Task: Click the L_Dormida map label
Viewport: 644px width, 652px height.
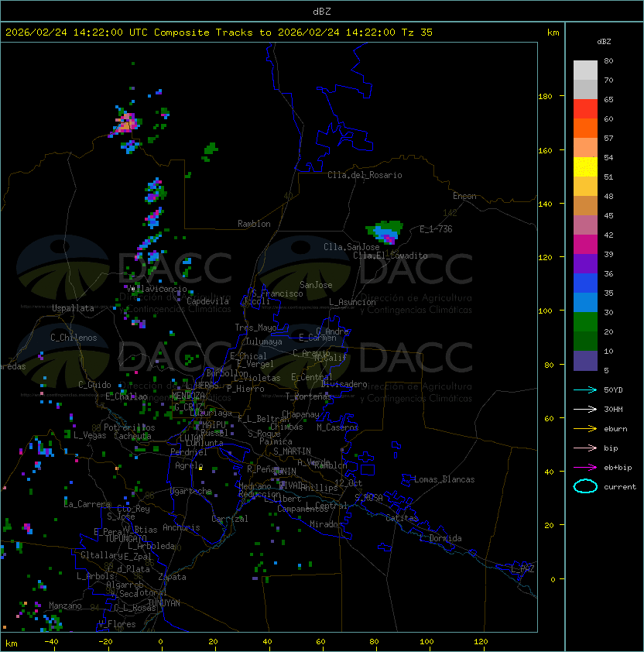Action: (440, 538)
